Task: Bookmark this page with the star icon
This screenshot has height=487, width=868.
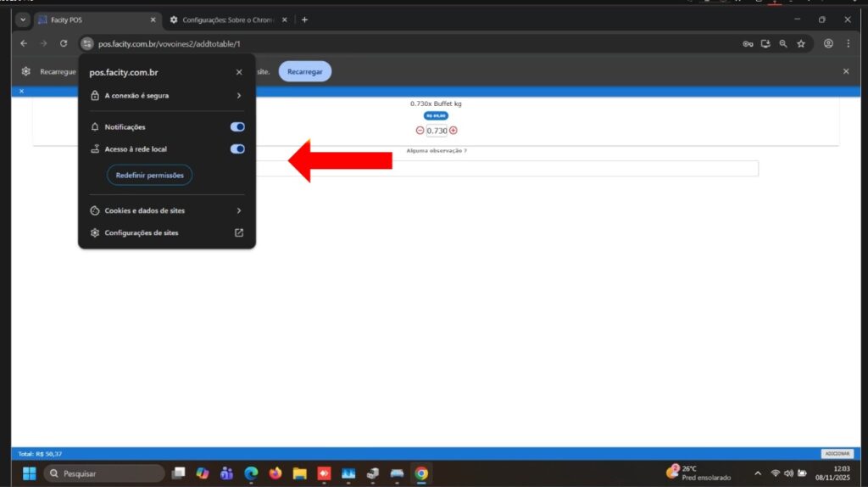Action: 801,43
